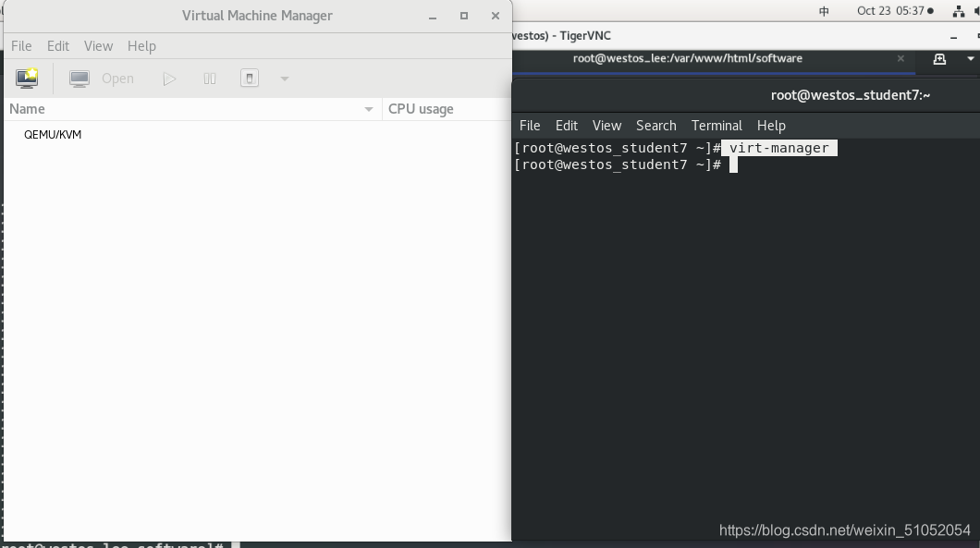The width and height of the screenshot is (980, 548).
Task: Open the terminal View menu
Action: (606, 126)
